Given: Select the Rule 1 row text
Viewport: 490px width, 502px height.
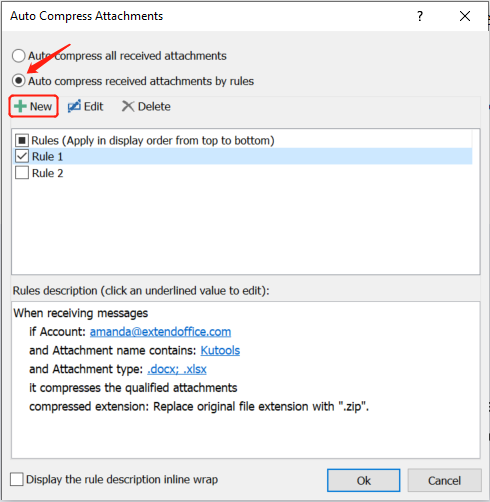Looking at the screenshot, I should click(x=47, y=156).
